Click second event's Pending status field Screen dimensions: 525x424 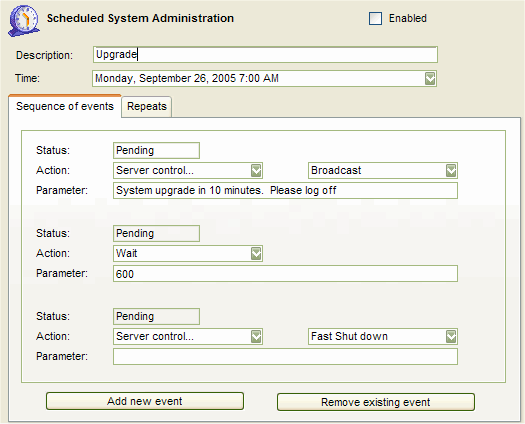tap(156, 233)
